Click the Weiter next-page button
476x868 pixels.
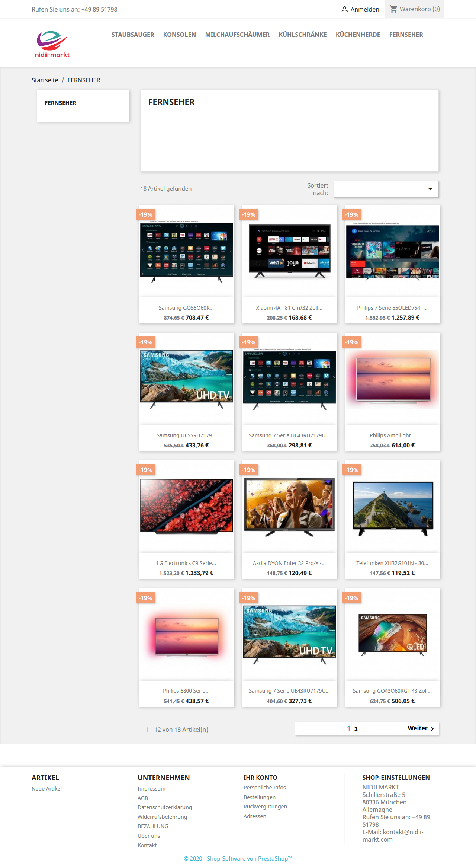[x=421, y=728]
